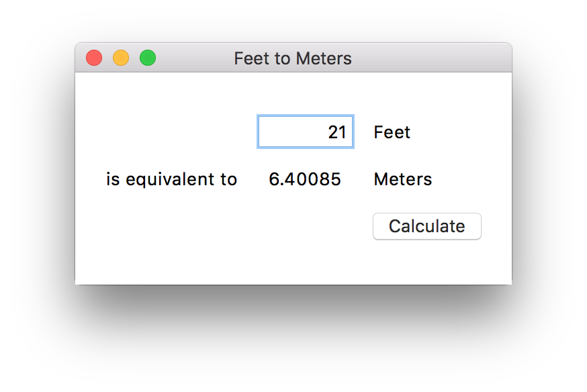This screenshot has height=392, width=587.
Task: Click the window title bar
Action: point(416,58)
